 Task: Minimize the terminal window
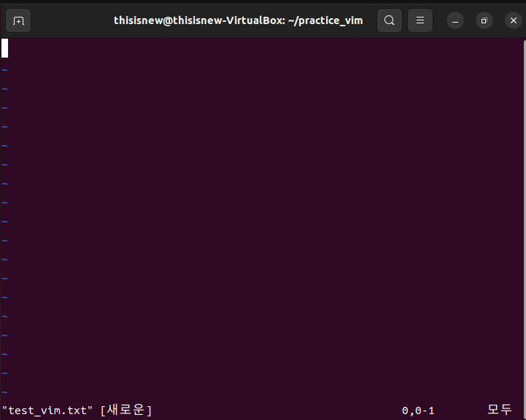[x=455, y=21]
